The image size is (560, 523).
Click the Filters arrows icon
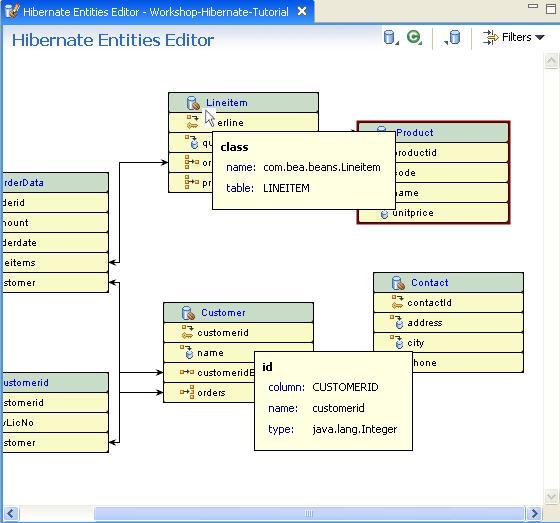click(x=490, y=37)
